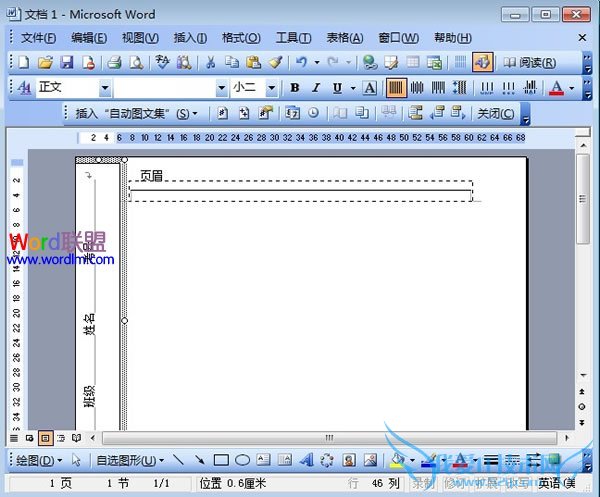Screen dimensions: 600x497
Task: Cut the selection with the scissors icon
Action: point(210,62)
